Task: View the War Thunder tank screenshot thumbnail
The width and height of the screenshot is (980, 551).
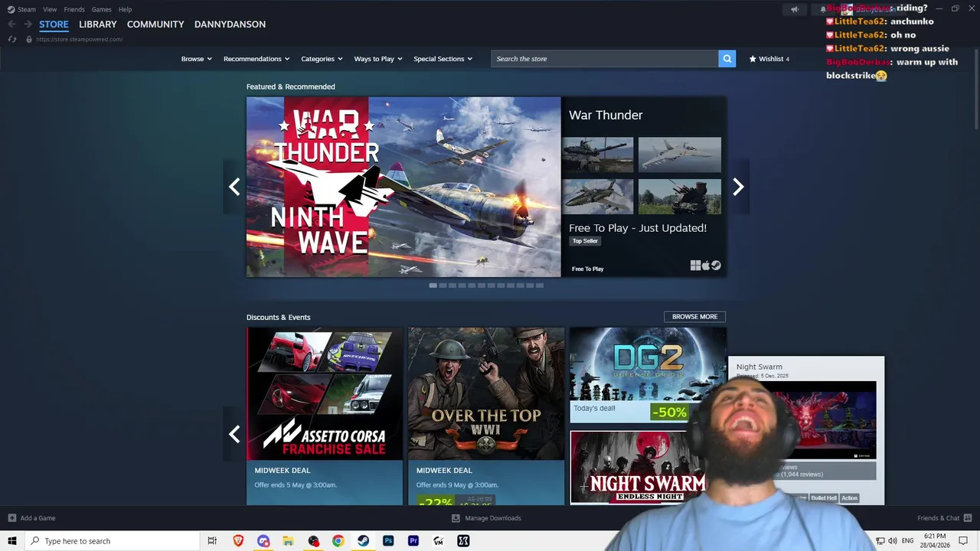Action: [598, 155]
